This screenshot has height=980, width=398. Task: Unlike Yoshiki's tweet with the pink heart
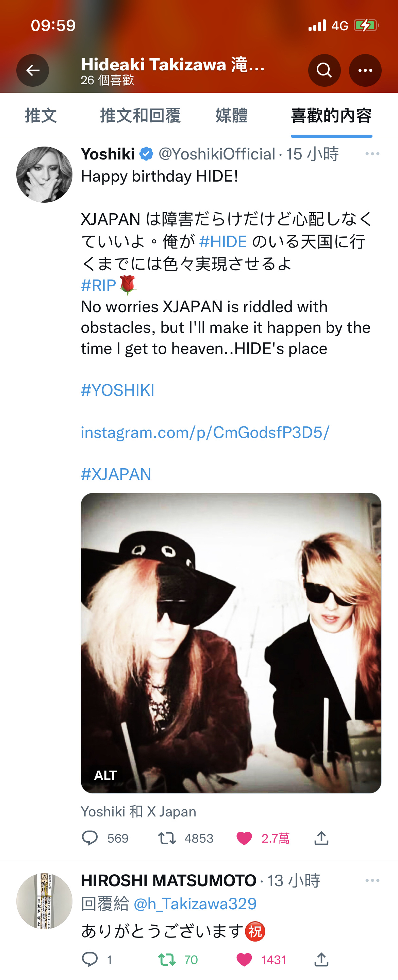click(244, 838)
